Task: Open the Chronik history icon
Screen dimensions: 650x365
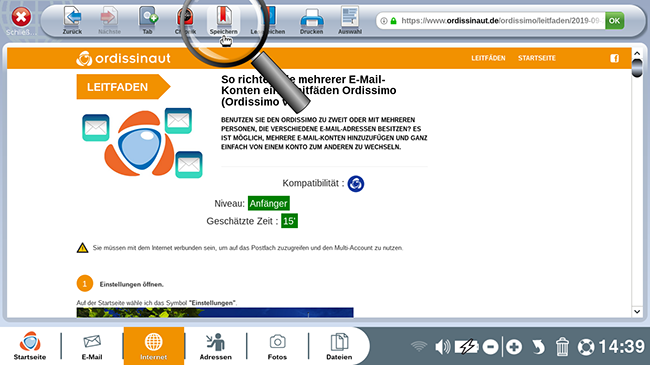Action: [185, 20]
